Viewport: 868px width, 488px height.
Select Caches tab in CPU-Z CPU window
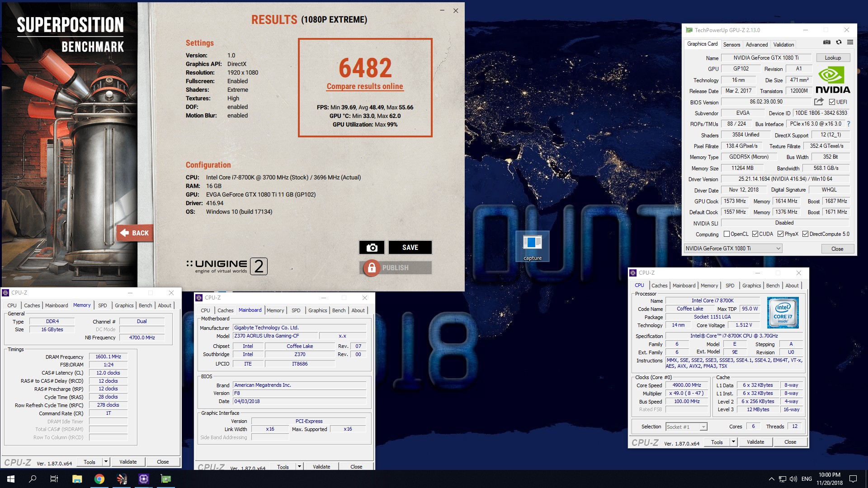[659, 286]
